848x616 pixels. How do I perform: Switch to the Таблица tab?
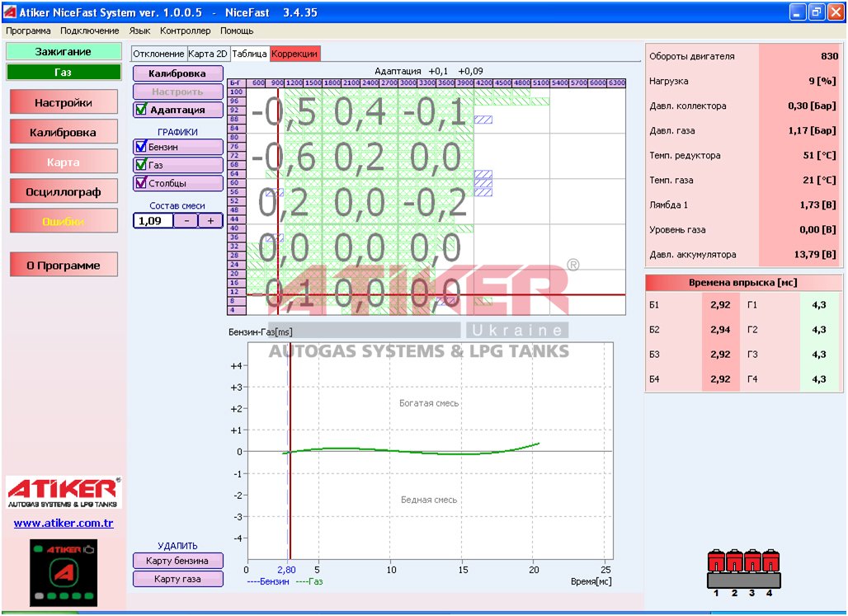pyautogui.click(x=249, y=54)
